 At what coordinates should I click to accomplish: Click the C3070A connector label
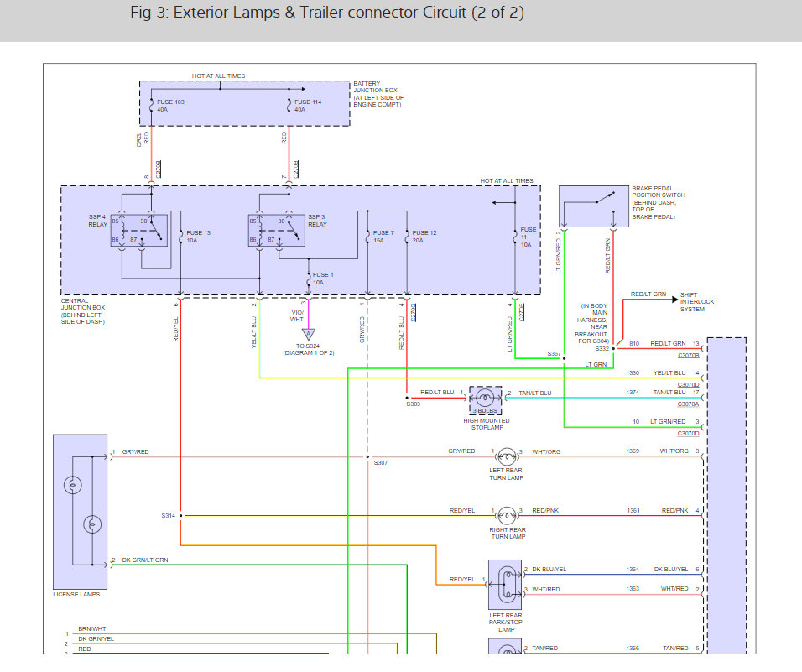coord(689,404)
